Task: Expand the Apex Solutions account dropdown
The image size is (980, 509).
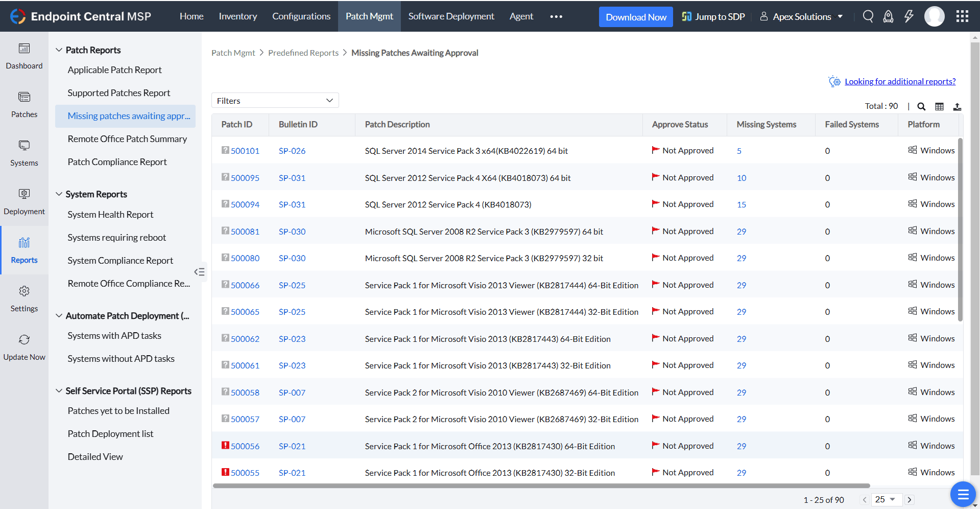Action: coord(801,16)
